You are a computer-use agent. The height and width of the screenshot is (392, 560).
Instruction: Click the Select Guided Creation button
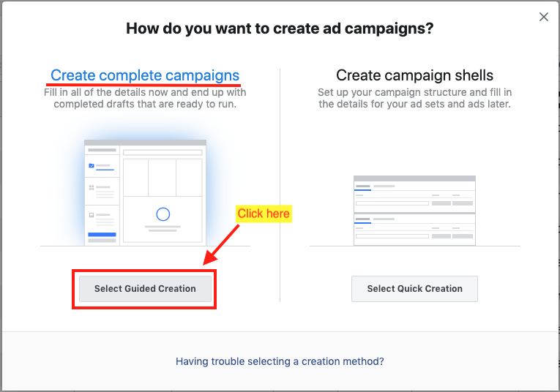(145, 289)
